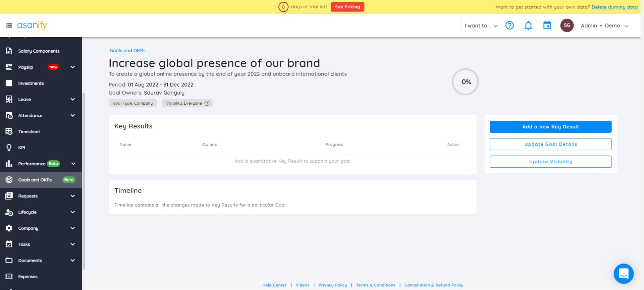This screenshot has width=644, height=290.
Task: Click the Update Visibility button
Action: (550, 162)
